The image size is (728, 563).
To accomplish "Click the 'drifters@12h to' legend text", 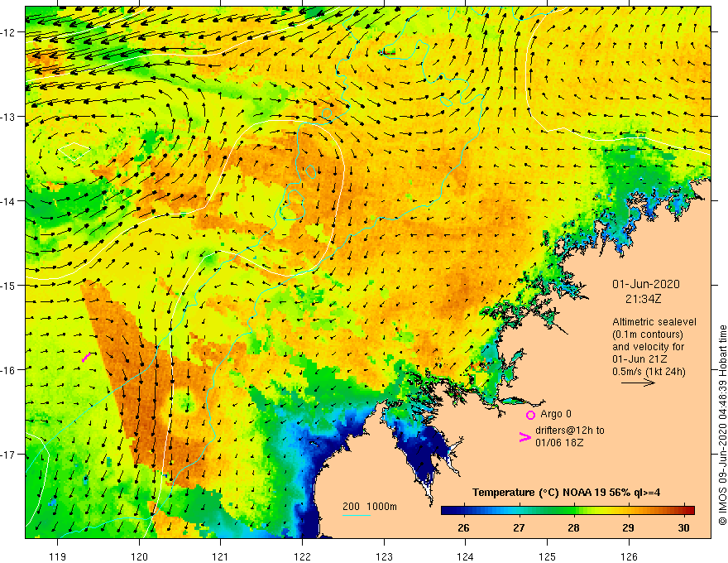I will pyautogui.click(x=570, y=431).
